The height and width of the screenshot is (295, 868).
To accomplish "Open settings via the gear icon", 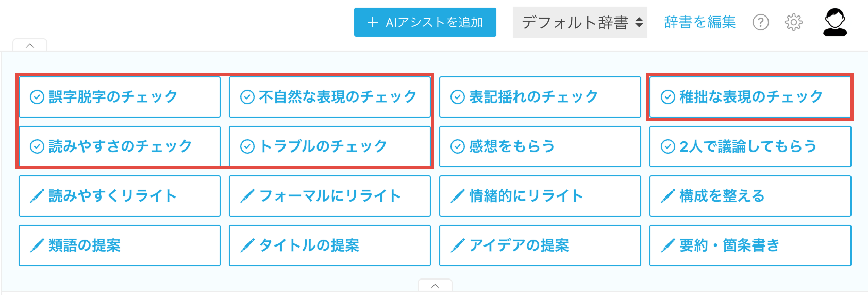I will click(x=793, y=22).
